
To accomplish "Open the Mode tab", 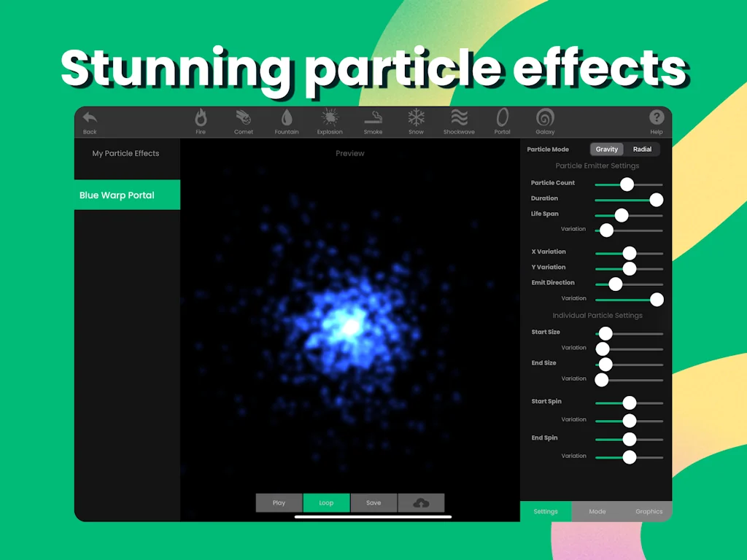I will pyautogui.click(x=597, y=512).
